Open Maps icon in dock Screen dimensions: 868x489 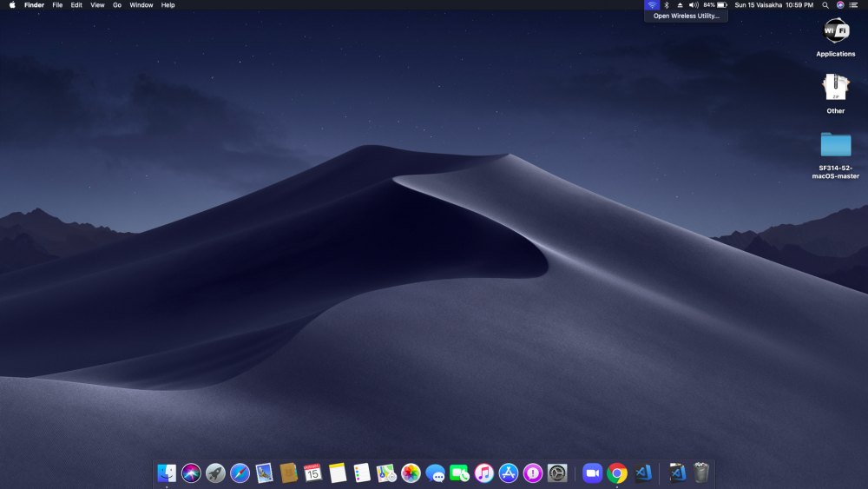pyautogui.click(x=386, y=473)
